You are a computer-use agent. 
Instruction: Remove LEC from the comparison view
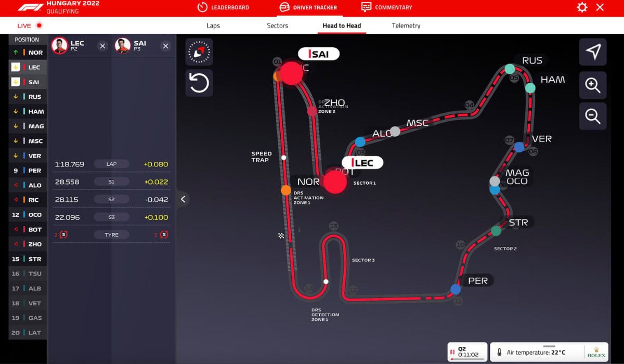coord(102,46)
